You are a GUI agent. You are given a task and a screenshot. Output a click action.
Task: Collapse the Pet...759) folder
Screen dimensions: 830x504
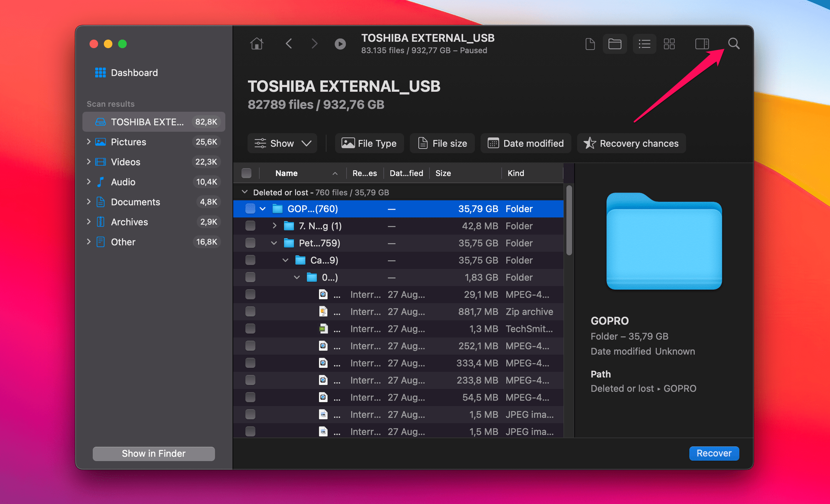tap(274, 243)
